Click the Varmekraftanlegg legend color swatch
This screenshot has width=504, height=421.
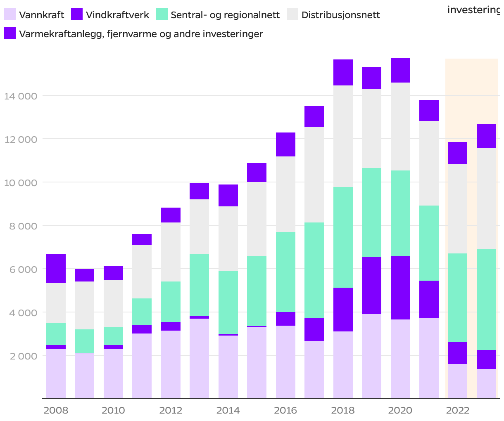coord(10,33)
